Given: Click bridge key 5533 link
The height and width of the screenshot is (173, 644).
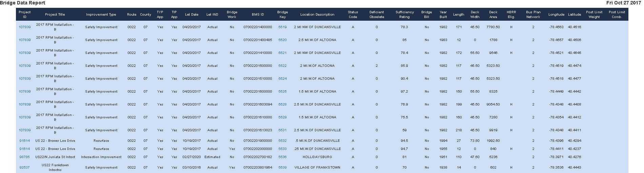Looking at the screenshot, I should click(x=282, y=149).
